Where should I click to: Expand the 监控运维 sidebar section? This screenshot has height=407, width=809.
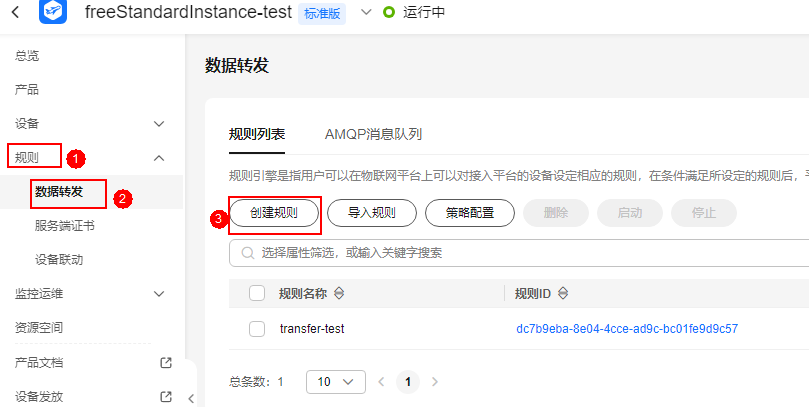click(x=158, y=294)
